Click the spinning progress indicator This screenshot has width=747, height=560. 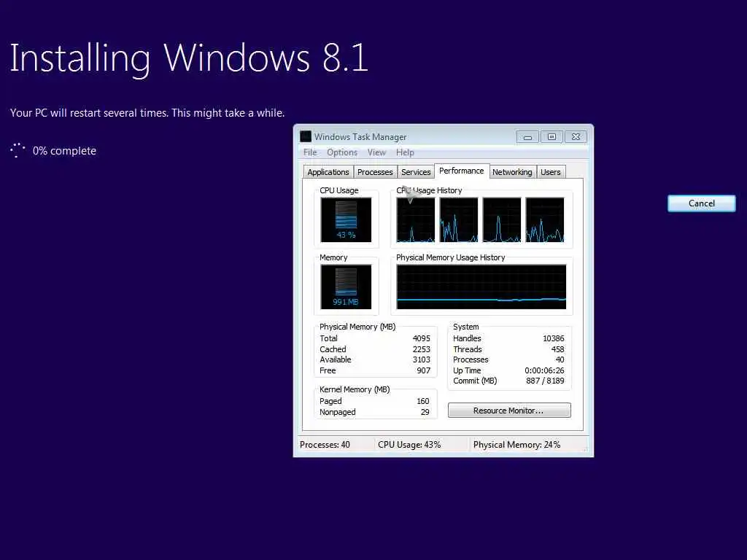click(x=18, y=150)
